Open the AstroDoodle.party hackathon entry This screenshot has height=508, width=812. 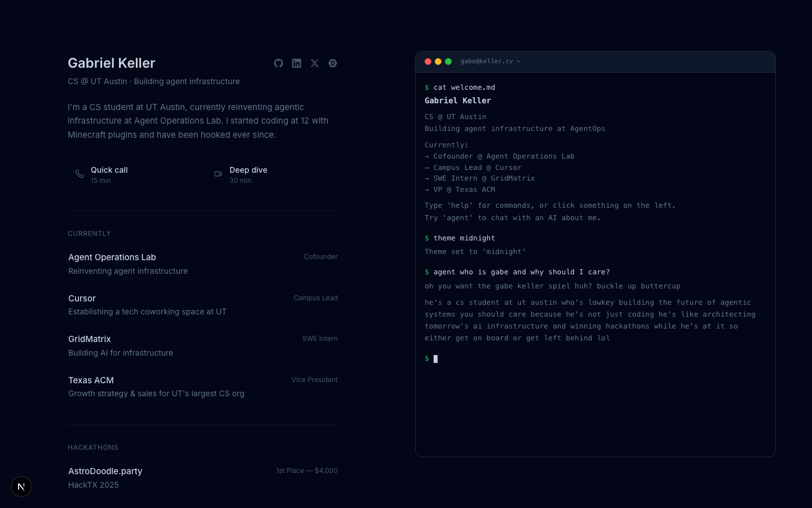click(202, 478)
